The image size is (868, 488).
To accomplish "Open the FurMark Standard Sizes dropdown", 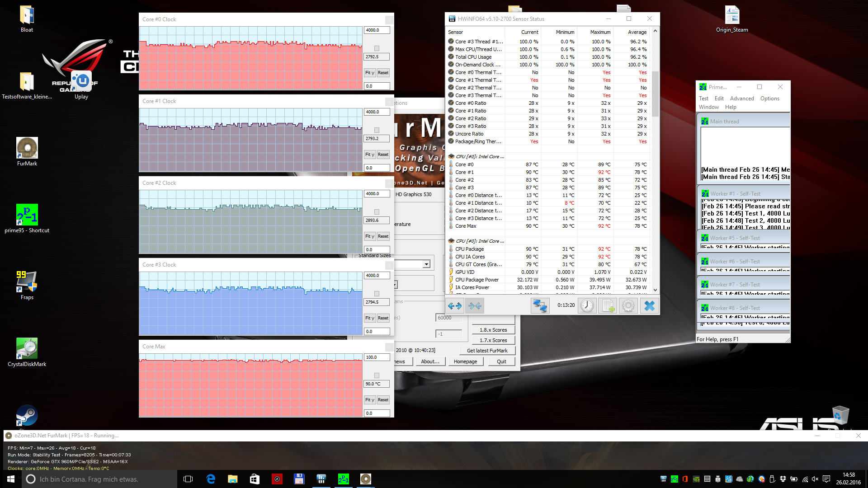I will (426, 264).
